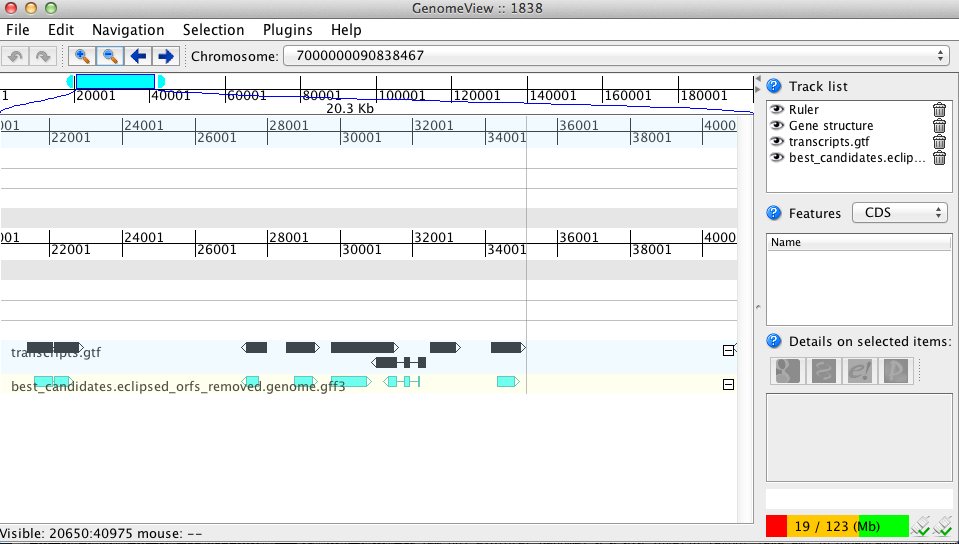Screen dimensions: 959x544
Task: Delete the Gene structure track
Action: (939, 125)
